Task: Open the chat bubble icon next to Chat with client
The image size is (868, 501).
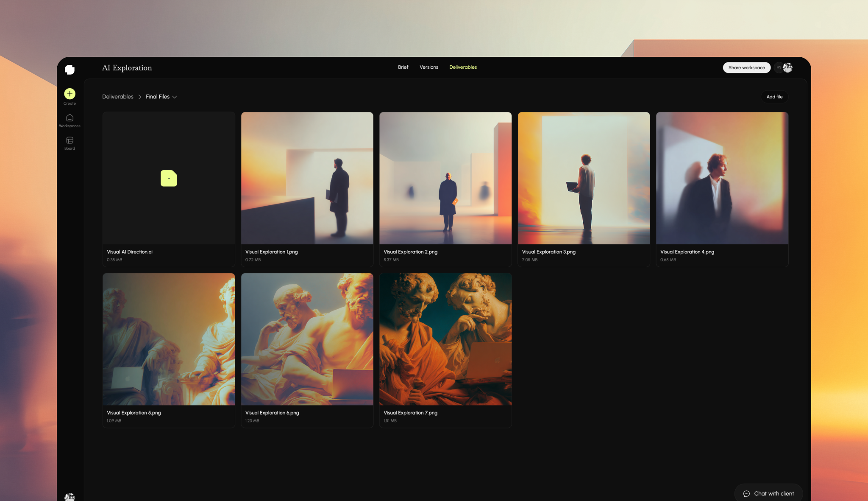Action: click(746, 493)
